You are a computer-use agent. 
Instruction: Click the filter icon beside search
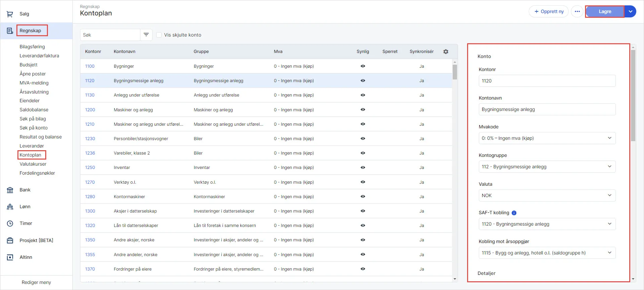tap(146, 35)
